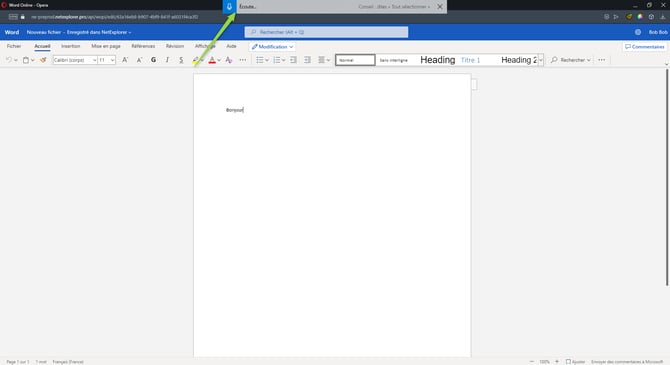Select the Normal style
Image resolution: width=670 pixels, height=365 pixels.
[x=355, y=60]
